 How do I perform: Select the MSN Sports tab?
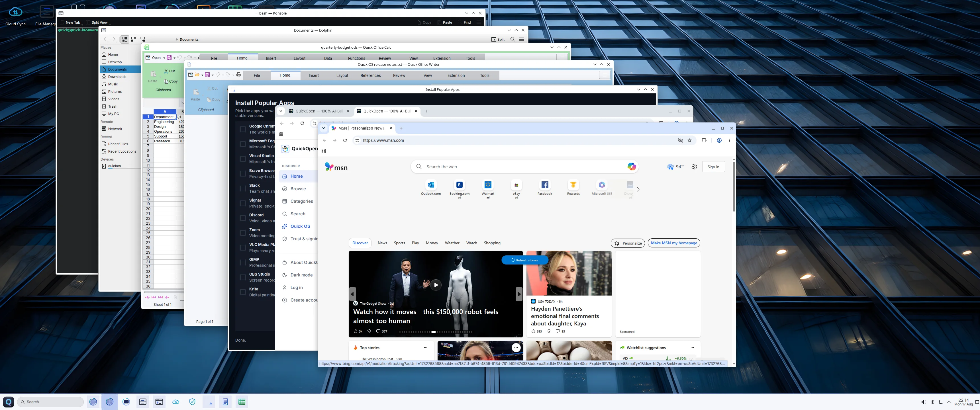click(399, 243)
